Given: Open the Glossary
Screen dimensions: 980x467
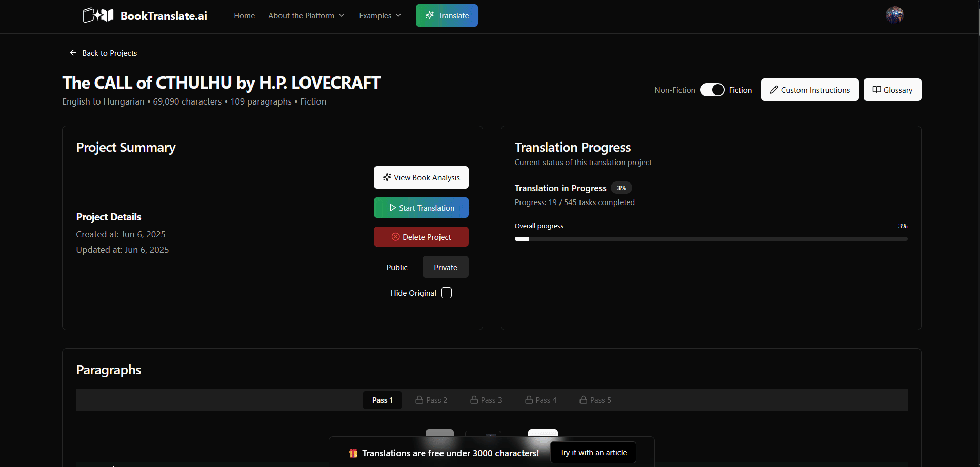Looking at the screenshot, I should [x=892, y=90].
